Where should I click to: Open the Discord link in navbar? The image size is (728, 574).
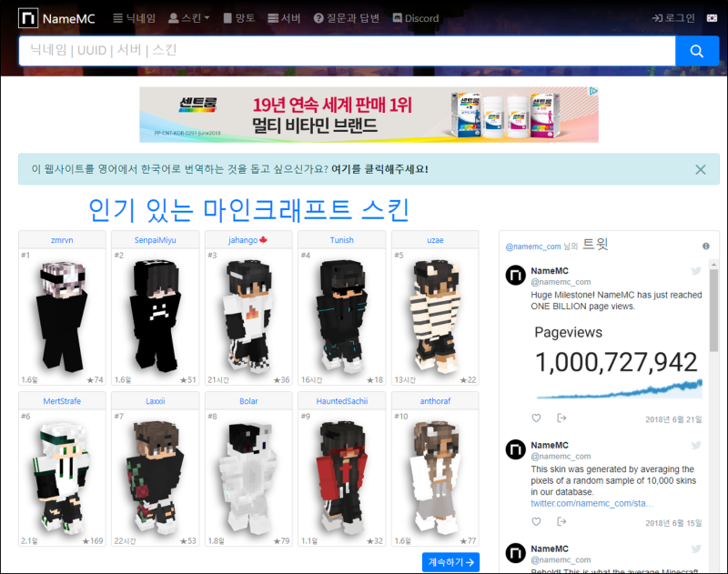416,18
